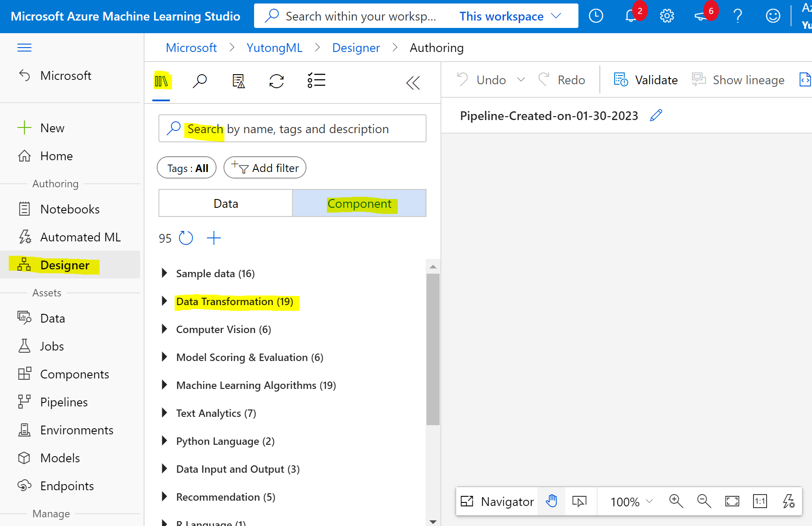This screenshot has height=526, width=812.
Task: Add a new component with plus icon
Action: pyautogui.click(x=213, y=238)
